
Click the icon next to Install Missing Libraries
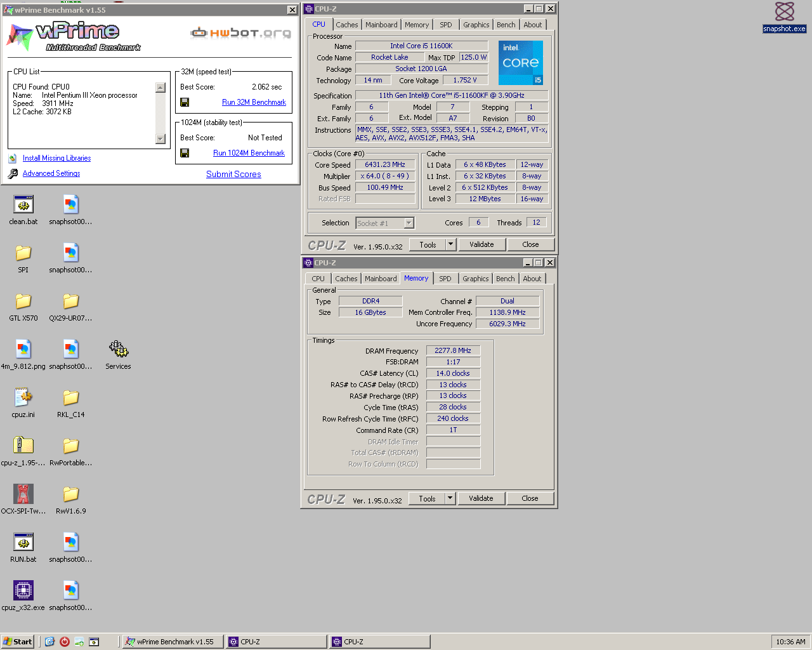[13, 158]
